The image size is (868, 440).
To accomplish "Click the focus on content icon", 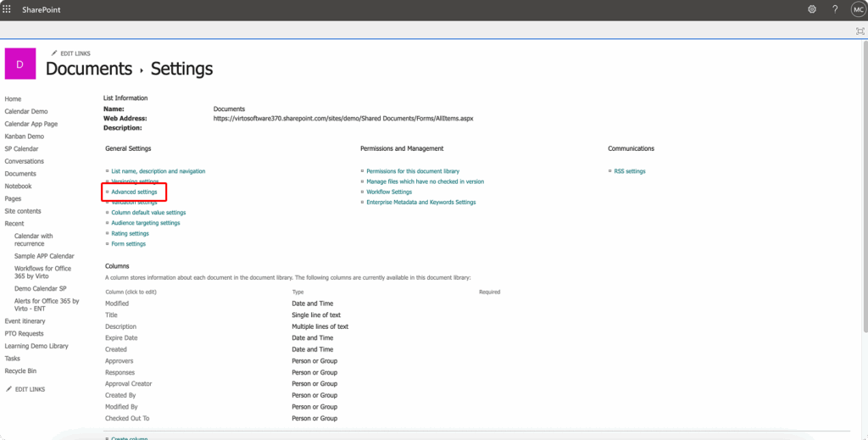I will (x=860, y=31).
